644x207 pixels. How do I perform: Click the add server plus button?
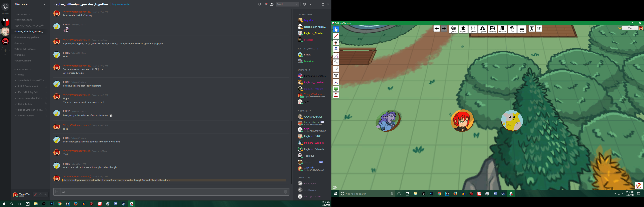tap(5, 50)
